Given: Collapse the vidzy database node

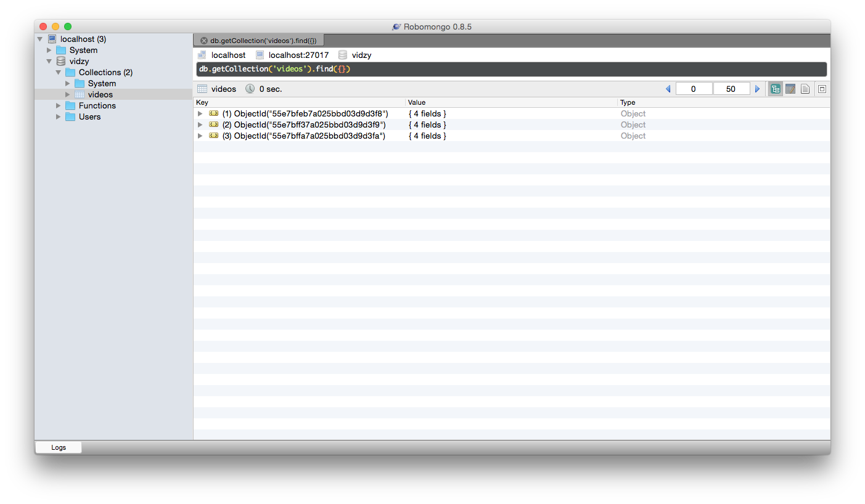Looking at the screenshot, I should point(49,61).
